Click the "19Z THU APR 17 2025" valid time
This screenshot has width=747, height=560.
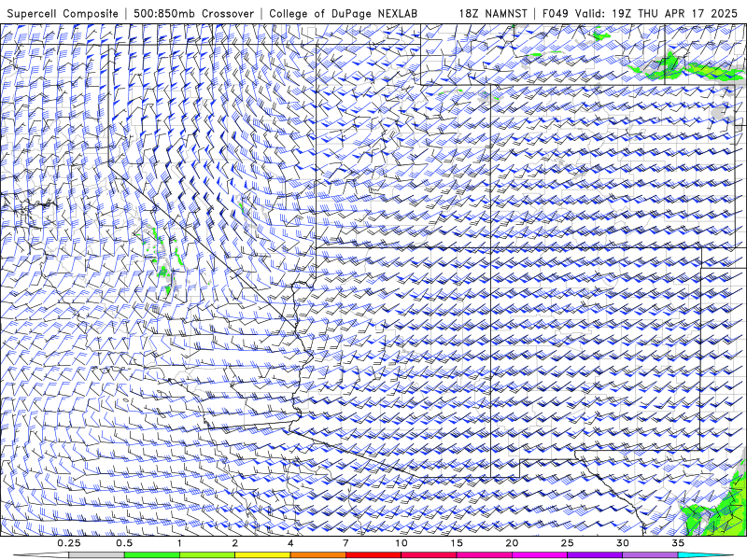674,13
